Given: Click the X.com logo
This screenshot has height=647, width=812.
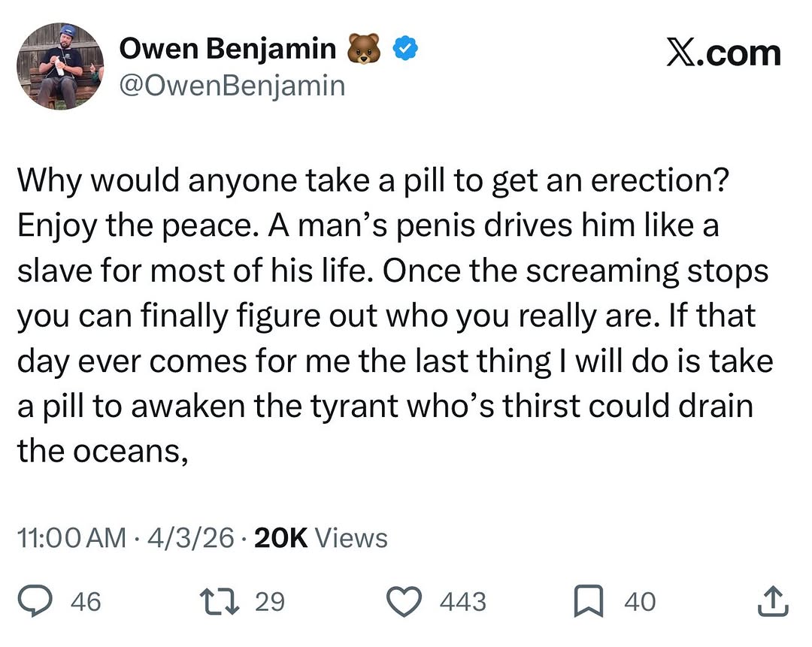Looking at the screenshot, I should tap(723, 53).
